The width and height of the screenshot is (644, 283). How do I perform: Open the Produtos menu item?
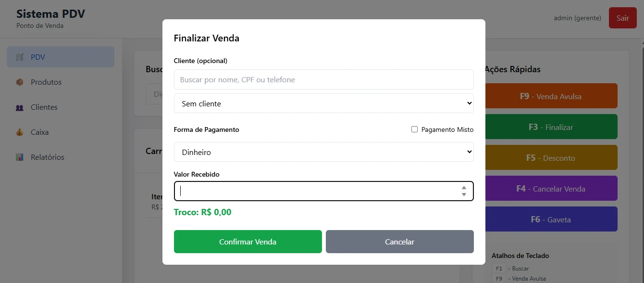pos(46,82)
